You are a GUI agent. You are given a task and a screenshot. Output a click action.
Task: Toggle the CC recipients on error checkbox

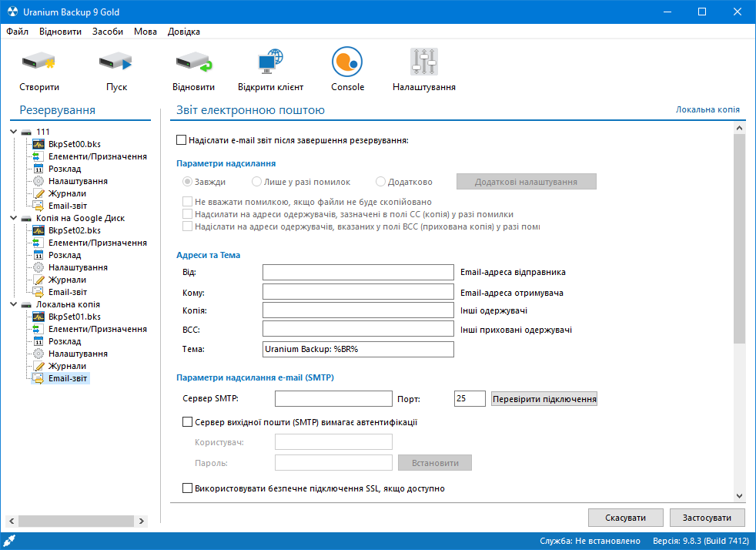click(x=188, y=214)
